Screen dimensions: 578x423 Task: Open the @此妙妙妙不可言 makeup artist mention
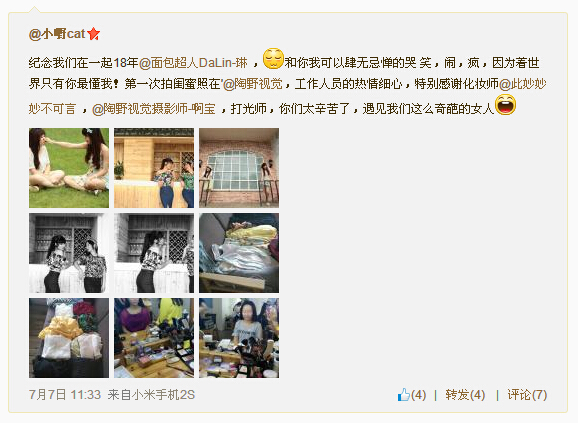(288, 97)
